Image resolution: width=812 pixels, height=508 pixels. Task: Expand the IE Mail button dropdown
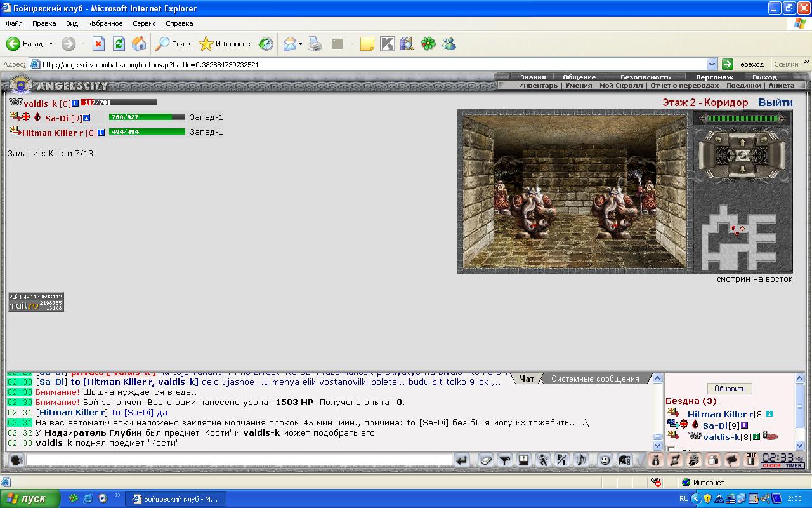tap(301, 44)
